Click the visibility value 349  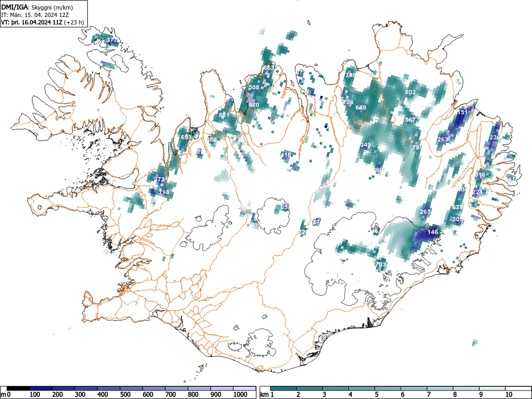coord(365,145)
